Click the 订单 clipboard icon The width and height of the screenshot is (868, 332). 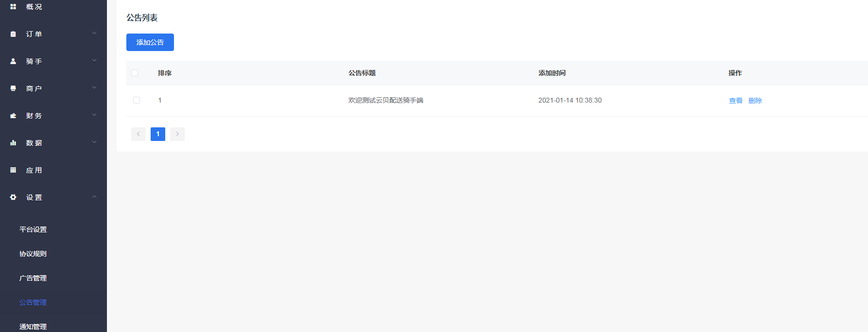coord(13,34)
